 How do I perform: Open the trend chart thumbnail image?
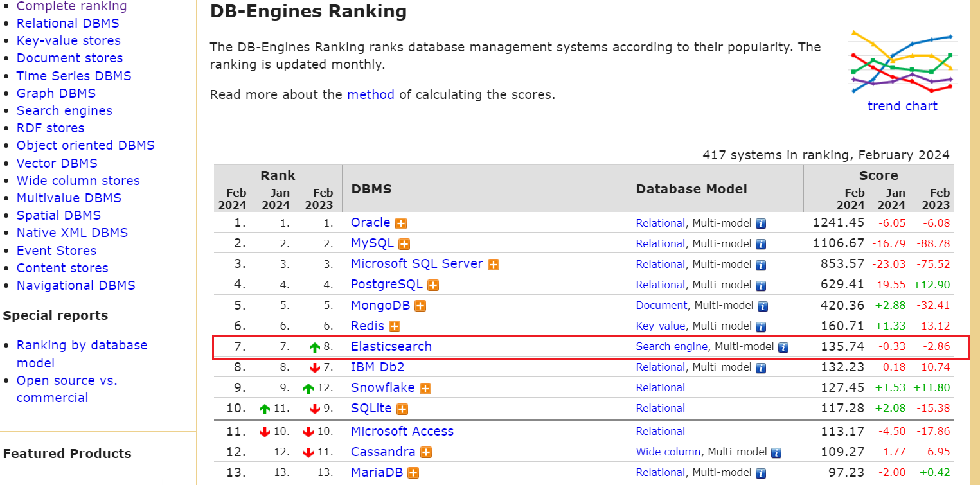(902, 62)
